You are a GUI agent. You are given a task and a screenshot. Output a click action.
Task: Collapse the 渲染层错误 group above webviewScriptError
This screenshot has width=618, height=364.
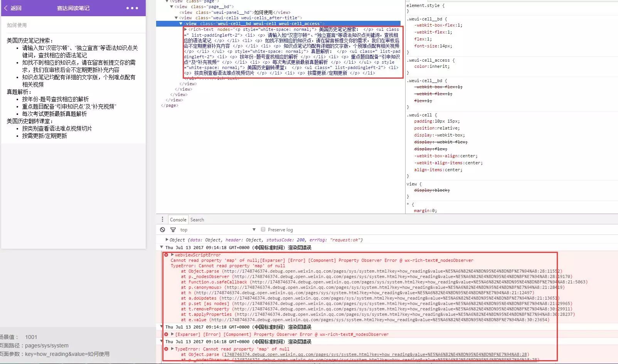click(x=162, y=248)
